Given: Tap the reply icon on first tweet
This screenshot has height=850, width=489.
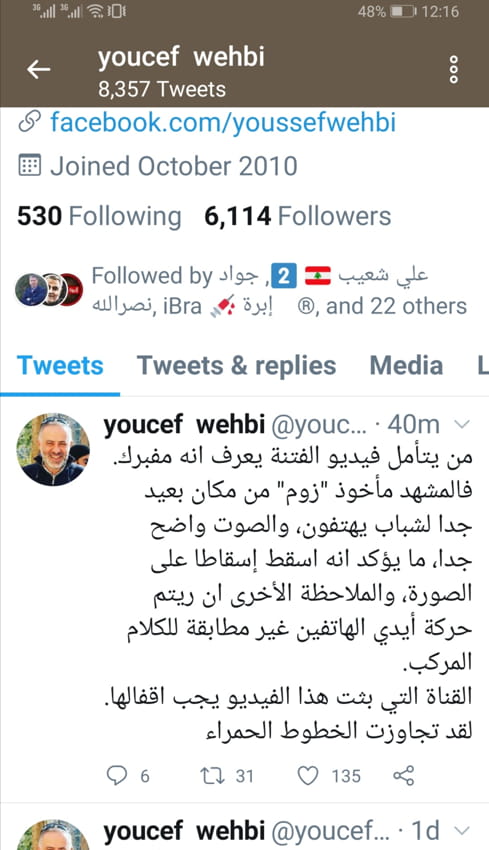Looking at the screenshot, I should coord(117,775).
